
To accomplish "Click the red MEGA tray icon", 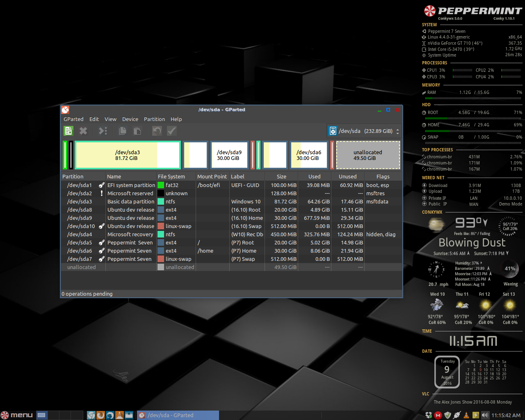I will click(x=438, y=415).
